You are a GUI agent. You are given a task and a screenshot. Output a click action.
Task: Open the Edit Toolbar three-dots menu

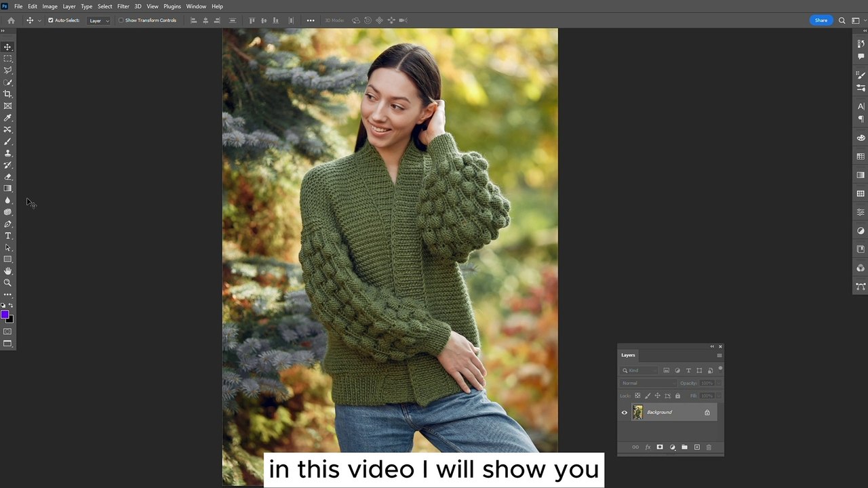7,295
